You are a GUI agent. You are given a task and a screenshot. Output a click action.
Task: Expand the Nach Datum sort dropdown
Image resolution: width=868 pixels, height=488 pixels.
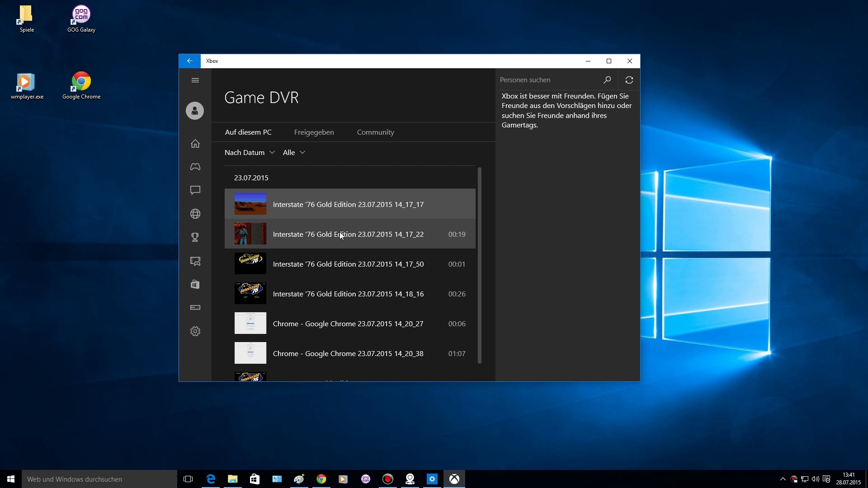click(x=250, y=153)
